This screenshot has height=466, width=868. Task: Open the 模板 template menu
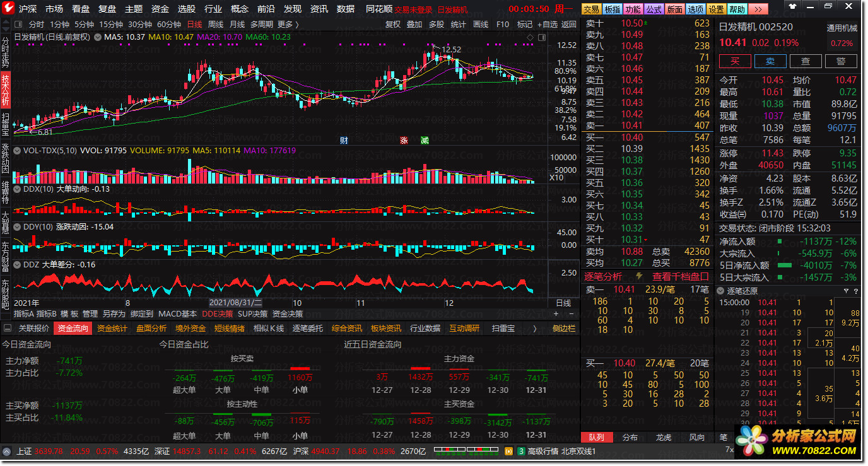[x=69, y=313]
